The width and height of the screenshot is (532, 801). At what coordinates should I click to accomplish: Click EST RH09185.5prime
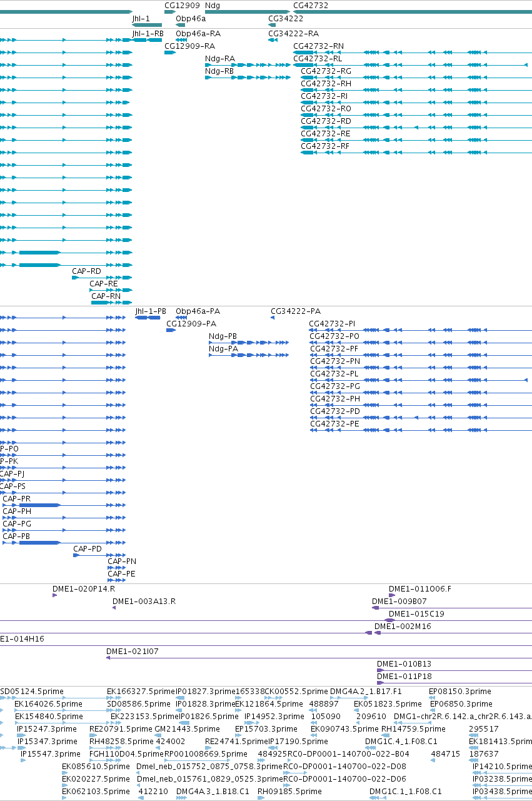[x=290, y=792]
